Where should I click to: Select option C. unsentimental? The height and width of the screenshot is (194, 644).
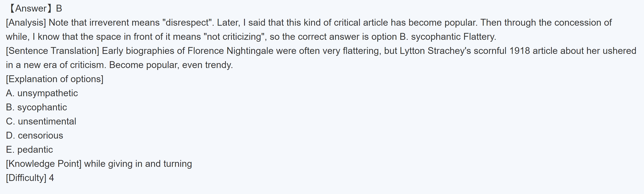click(x=41, y=121)
